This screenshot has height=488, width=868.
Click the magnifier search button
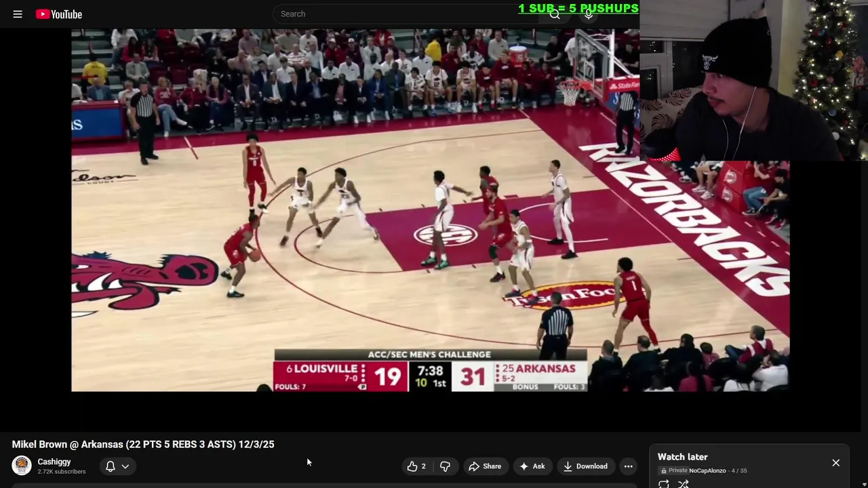pos(555,14)
